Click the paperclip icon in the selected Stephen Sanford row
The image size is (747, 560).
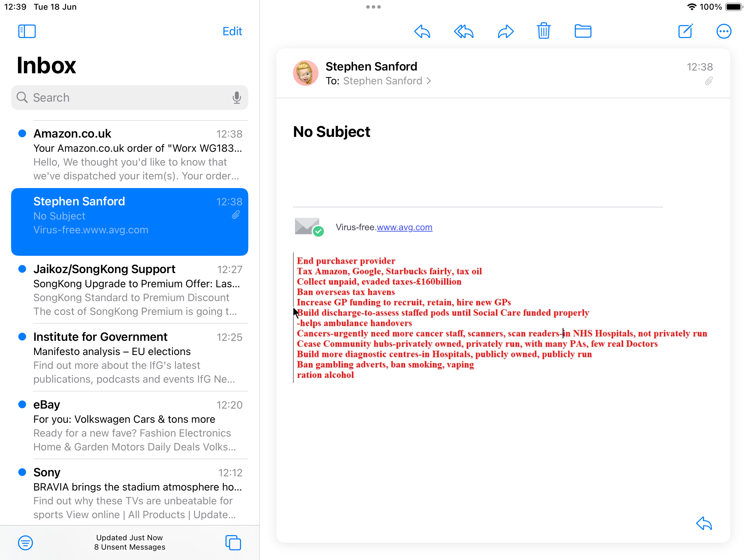(236, 215)
